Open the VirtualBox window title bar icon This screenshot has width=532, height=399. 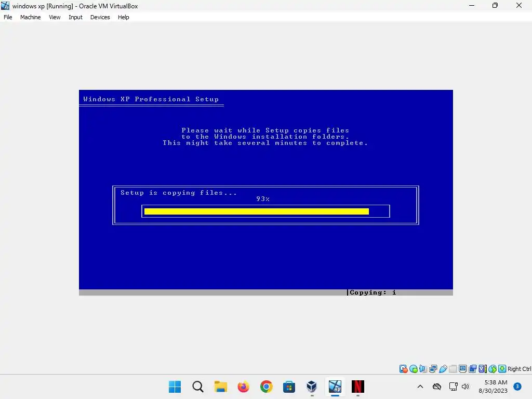(5, 6)
